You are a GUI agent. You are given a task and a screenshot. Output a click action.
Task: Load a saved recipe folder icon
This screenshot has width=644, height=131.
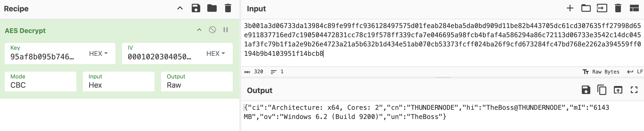pyautogui.click(x=212, y=8)
